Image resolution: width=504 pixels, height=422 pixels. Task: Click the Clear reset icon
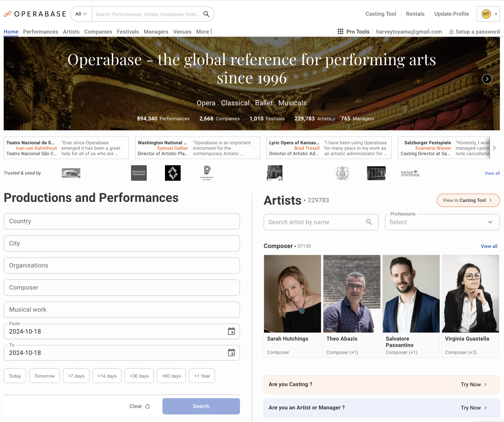pos(148,406)
